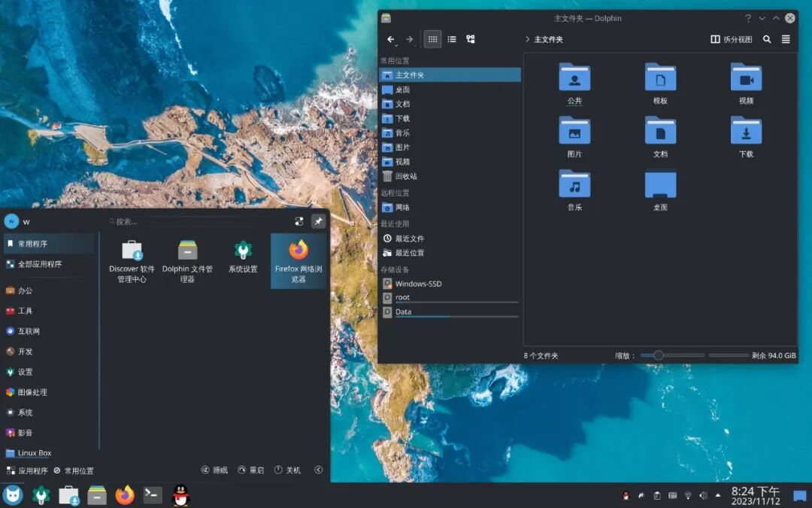Launch Firefox 网络浏览器 from the application launcher
The image size is (812, 508).
click(298, 260)
